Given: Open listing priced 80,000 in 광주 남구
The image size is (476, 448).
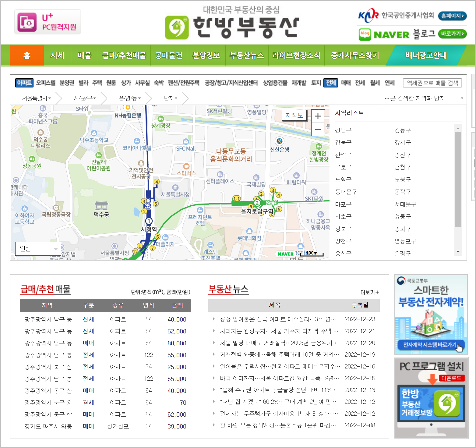Looking at the screenshot, I should pos(105,343).
